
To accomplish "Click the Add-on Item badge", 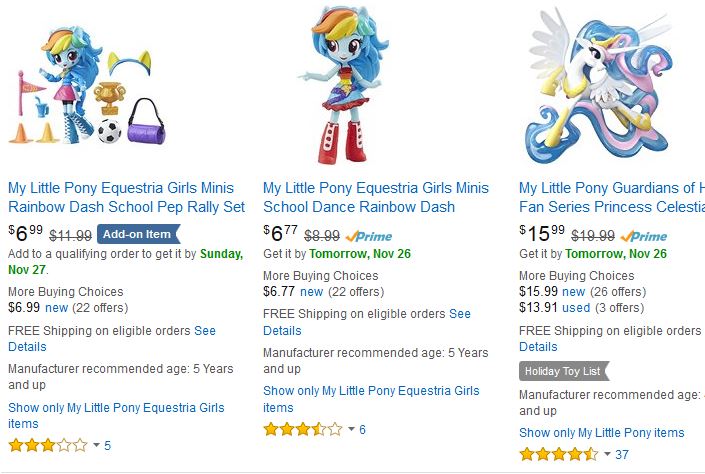I will [138, 235].
